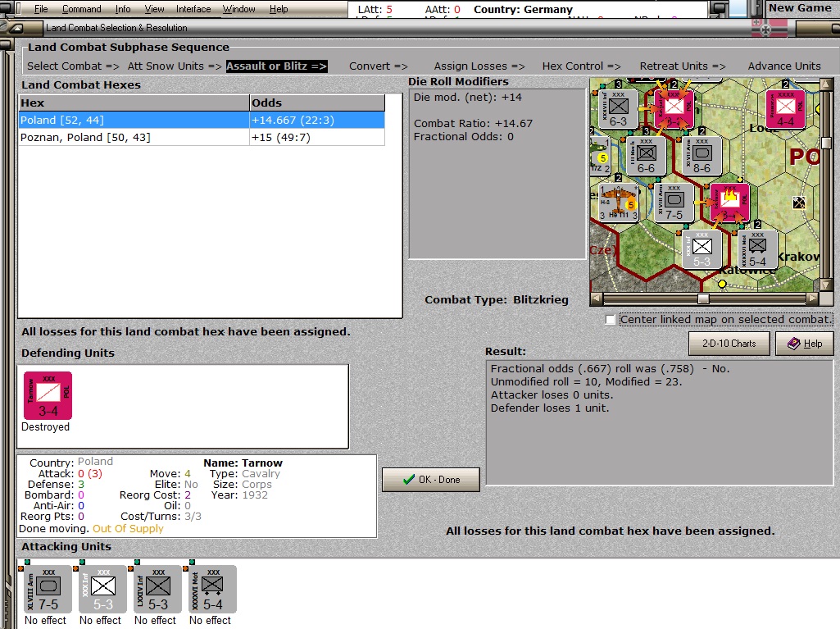The width and height of the screenshot is (840, 629).
Task: Click the 6-6 unit counter on the map
Action: click(x=646, y=156)
